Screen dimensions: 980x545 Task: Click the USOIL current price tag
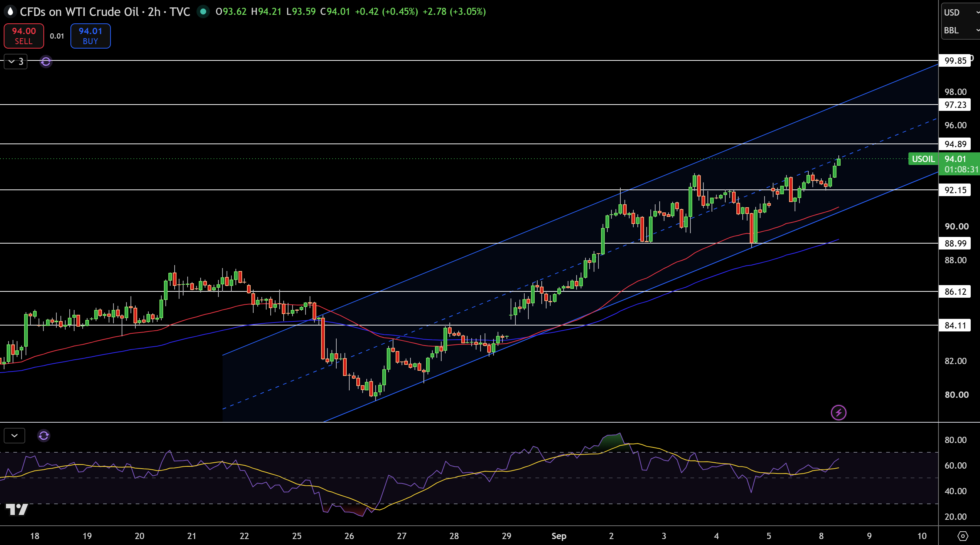click(x=923, y=159)
